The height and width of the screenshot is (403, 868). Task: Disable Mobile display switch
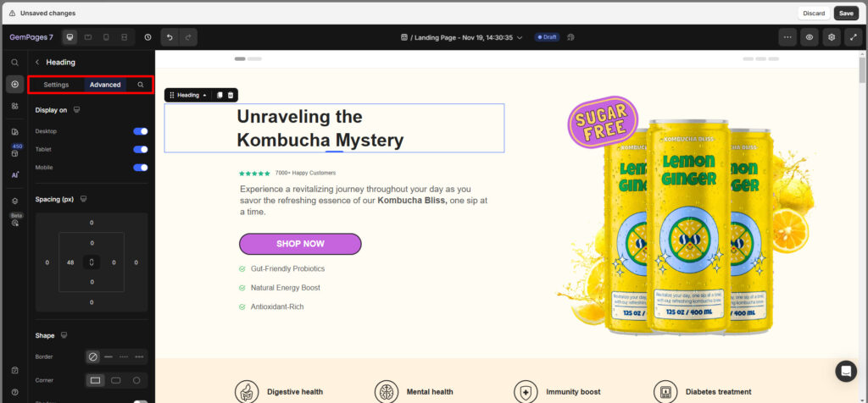tap(141, 168)
